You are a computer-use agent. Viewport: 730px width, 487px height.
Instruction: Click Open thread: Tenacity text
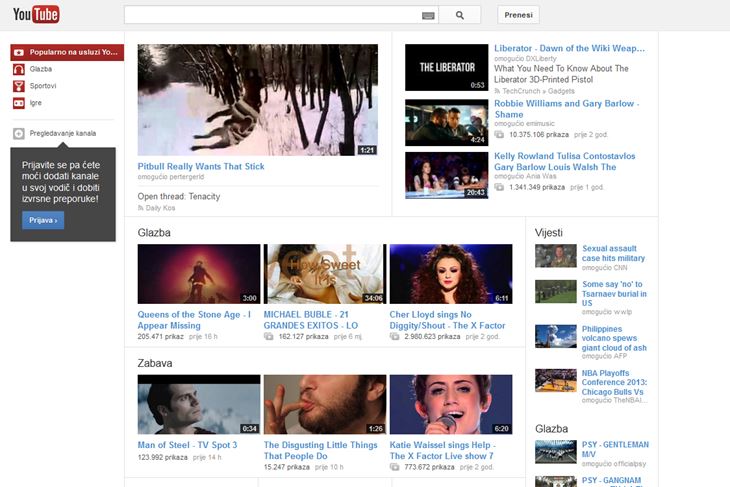[179, 196]
